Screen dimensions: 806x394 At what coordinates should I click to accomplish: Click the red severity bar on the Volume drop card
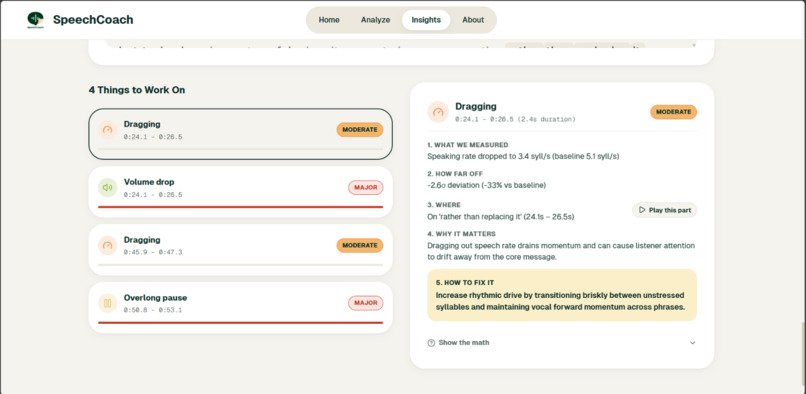tap(241, 207)
